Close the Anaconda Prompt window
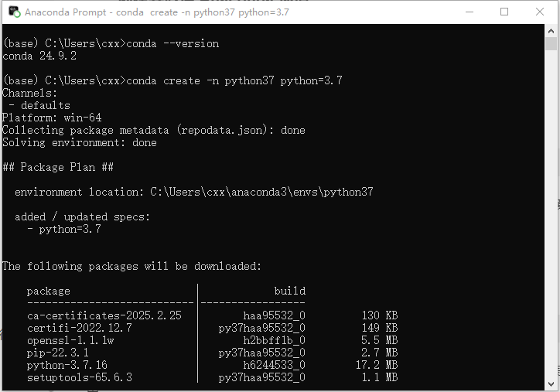 540,12
